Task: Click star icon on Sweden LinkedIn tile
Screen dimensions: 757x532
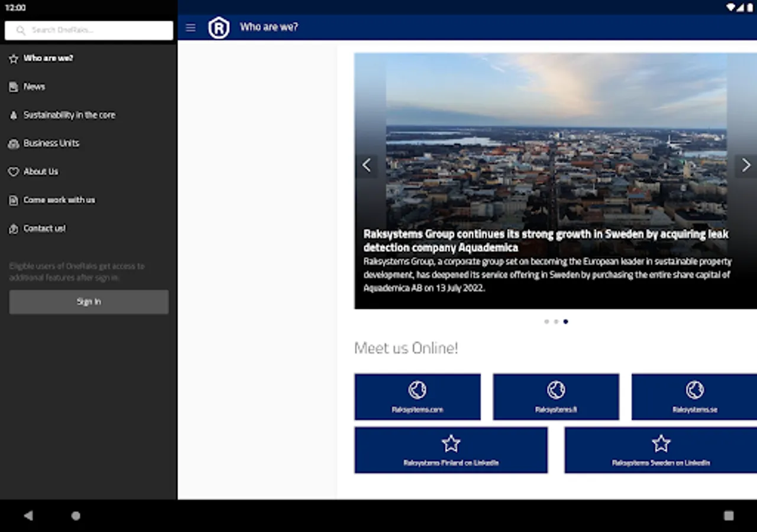Action: pos(661,443)
